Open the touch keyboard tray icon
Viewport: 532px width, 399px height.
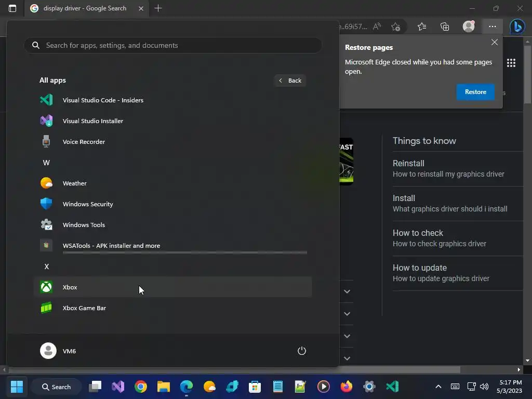455,387
